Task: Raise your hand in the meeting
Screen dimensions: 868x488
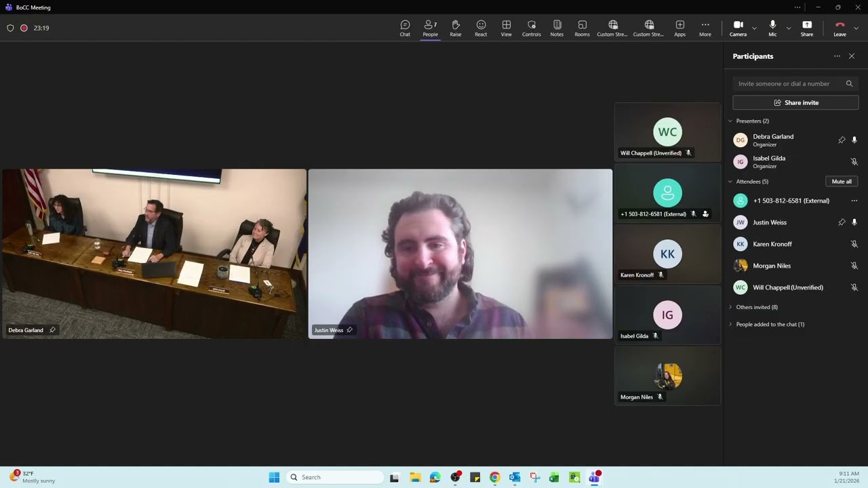Action: coord(456,28)
